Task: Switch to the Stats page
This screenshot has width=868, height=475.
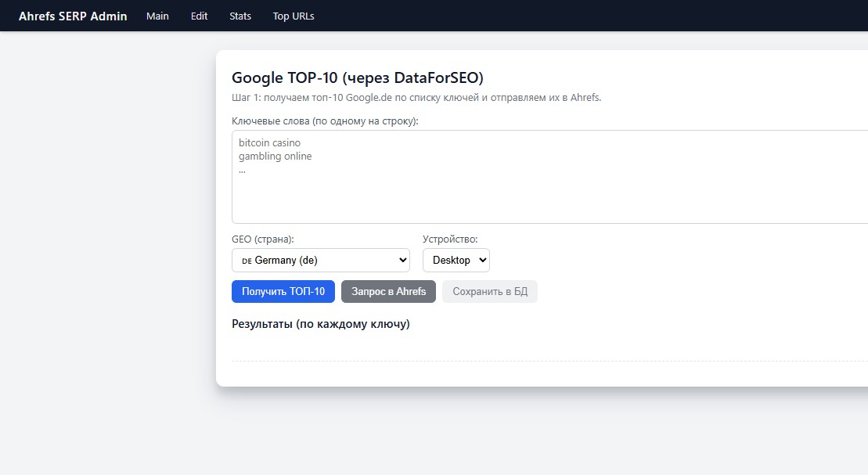Action: 240,16
